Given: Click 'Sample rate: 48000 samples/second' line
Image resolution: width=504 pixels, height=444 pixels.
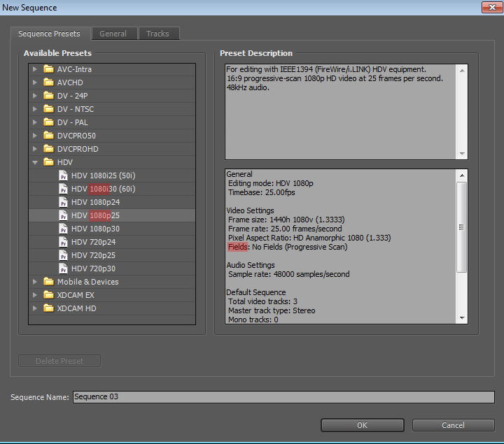Looking at the screenshot, I should pos(289,274).
